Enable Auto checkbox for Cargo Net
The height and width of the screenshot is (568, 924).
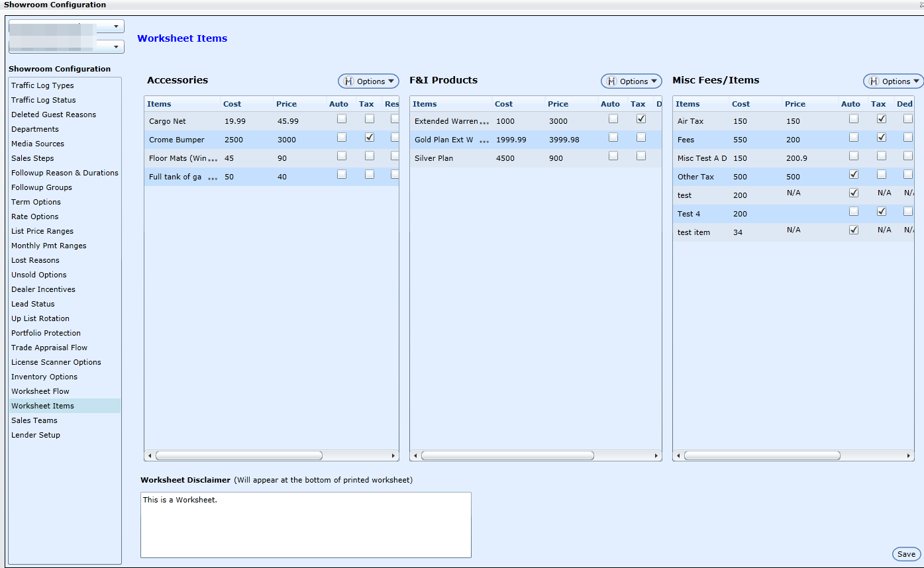342,118
